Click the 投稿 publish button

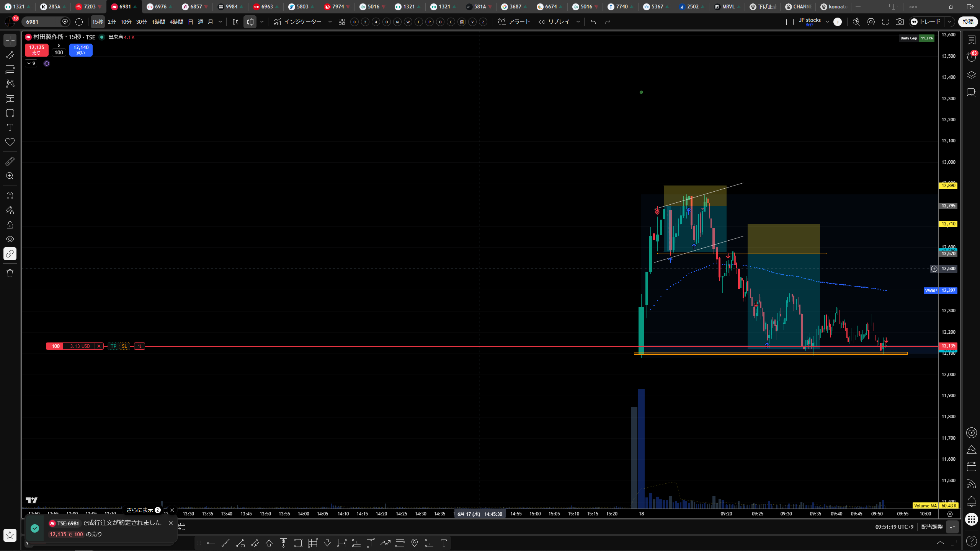point(968,22)
